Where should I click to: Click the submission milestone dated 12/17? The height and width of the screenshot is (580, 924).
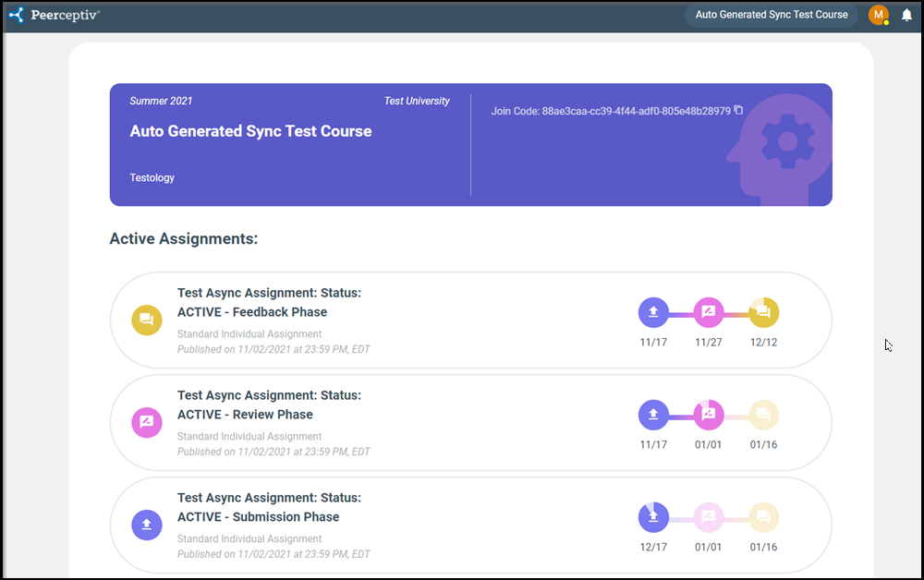click(x=654, y=517)
